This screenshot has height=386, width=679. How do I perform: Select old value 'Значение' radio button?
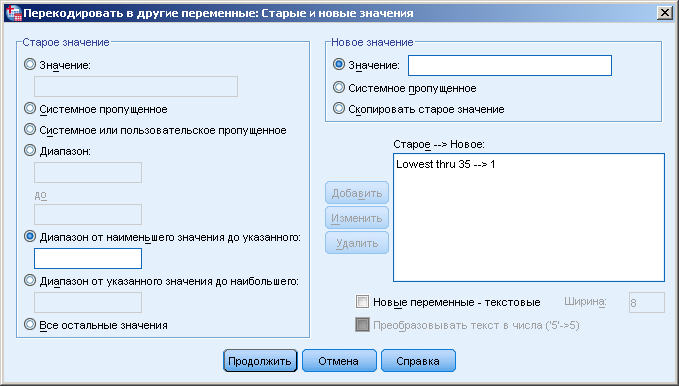point(30,65)
